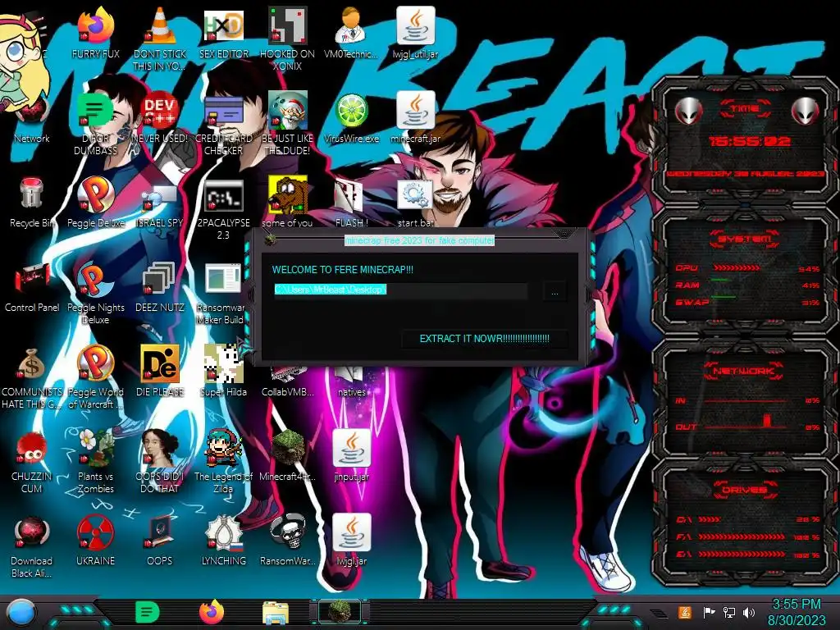Open CREDIT CARD CHECKER icon
The height and width of the screenshot is (630, 840).
point(223,111)
